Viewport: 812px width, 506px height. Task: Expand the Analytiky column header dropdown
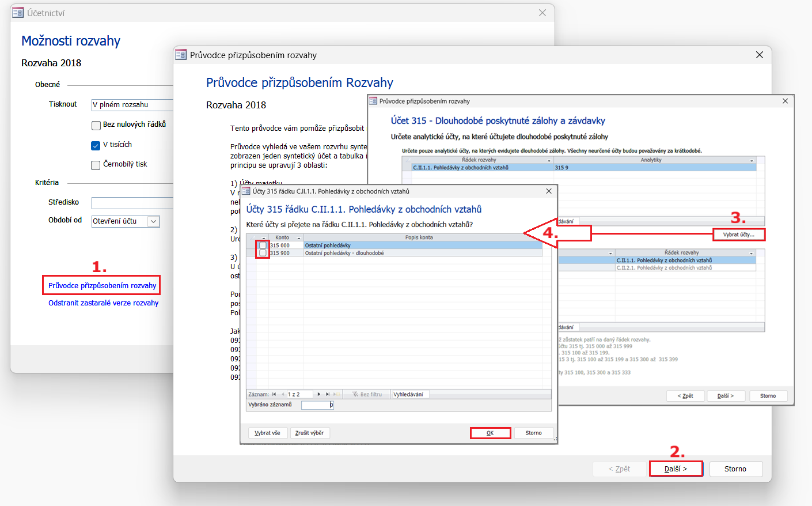click(752, 160)
